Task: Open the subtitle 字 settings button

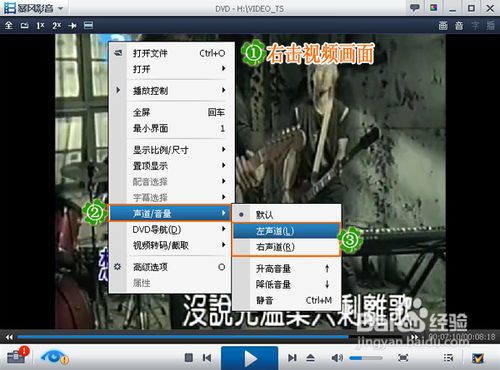Action: 475,25
